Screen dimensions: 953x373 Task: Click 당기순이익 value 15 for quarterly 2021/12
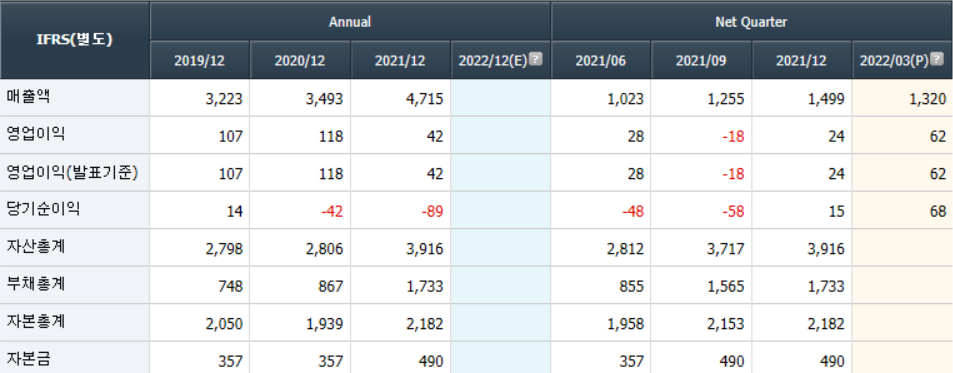(x=837, y=212)
